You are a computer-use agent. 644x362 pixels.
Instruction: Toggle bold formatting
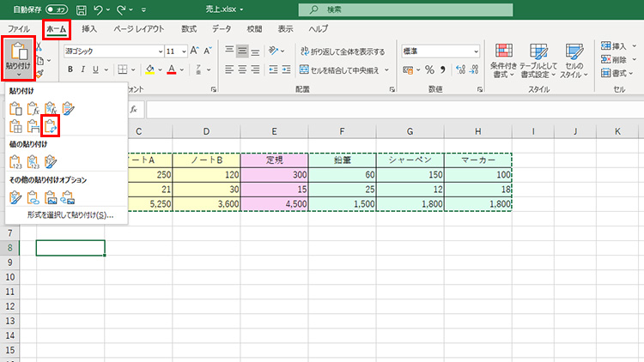pos(70,69)
